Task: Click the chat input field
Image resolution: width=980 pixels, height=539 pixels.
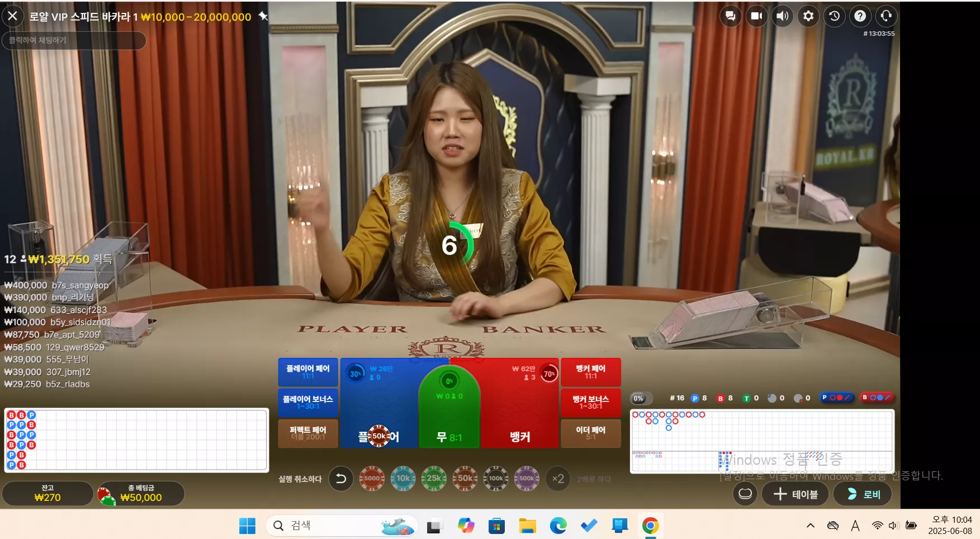Action: pos(74,40)
